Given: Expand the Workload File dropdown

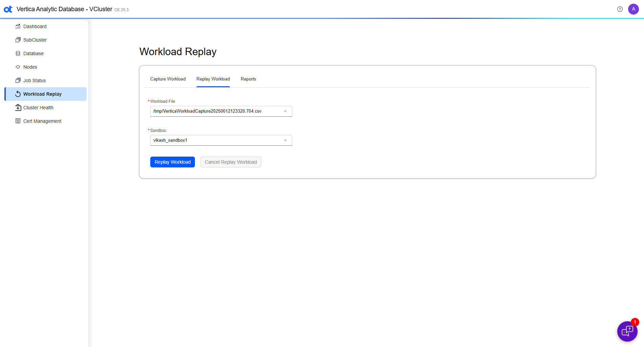Looking at the screenshot, I should click(x=217, y=111).
